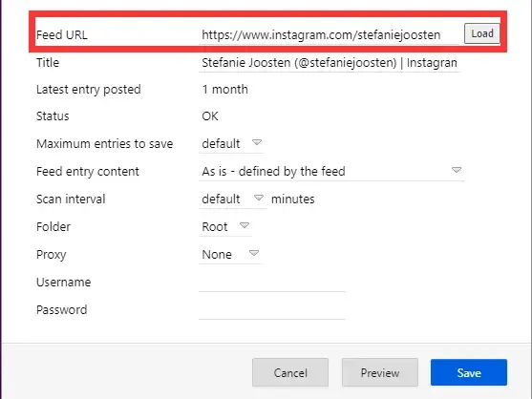Open the Feed entry content dropdown
Screen dimensions: 532x399
coord(331,171)
